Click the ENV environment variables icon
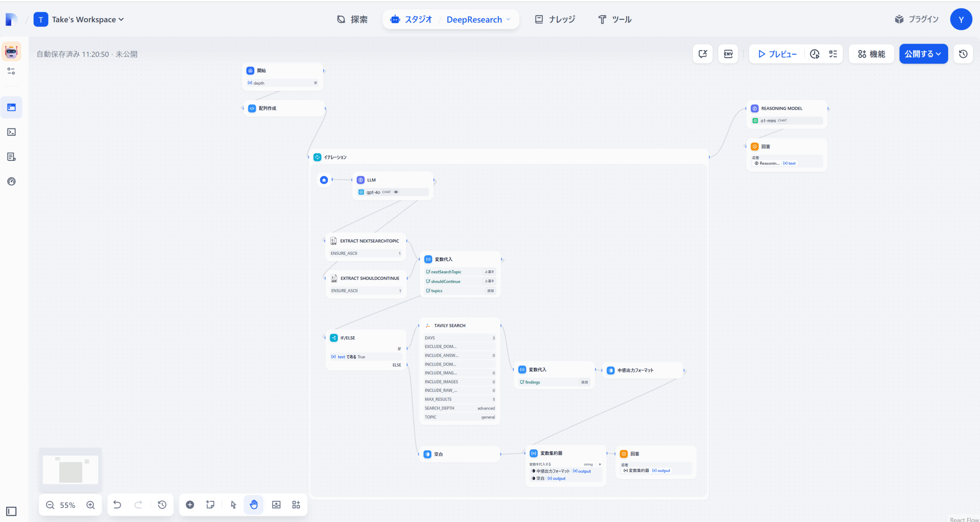This screenshot has height=522, width=980. point(728,54)
